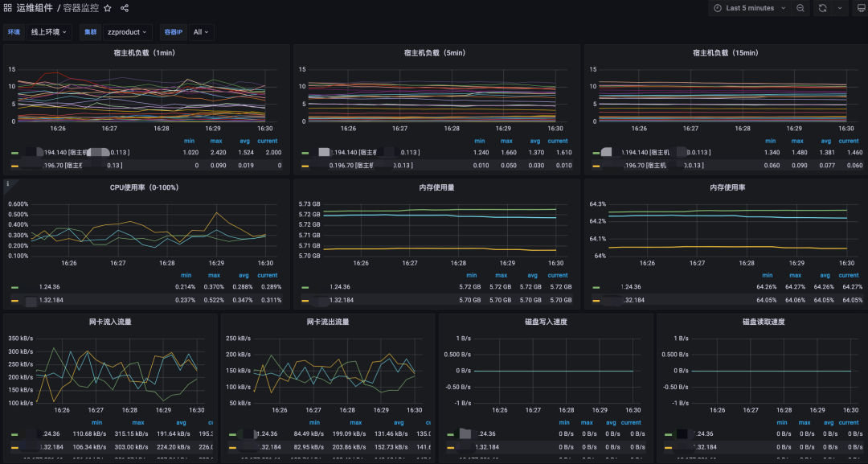The image size is (868, 464).
Task: Open CPU使用率 panel title menu
Action: (144, 187)
